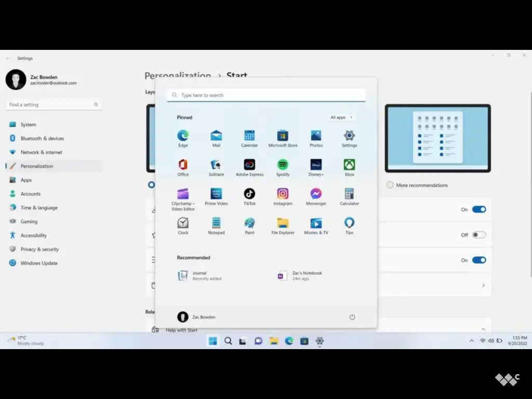Go back in Settings window
This screenshot has width=532, height=399.
[8, 58]
